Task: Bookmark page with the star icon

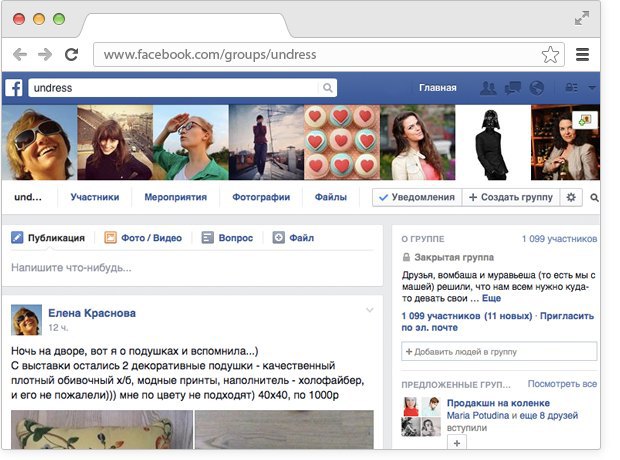Action: tap(550, 54)
